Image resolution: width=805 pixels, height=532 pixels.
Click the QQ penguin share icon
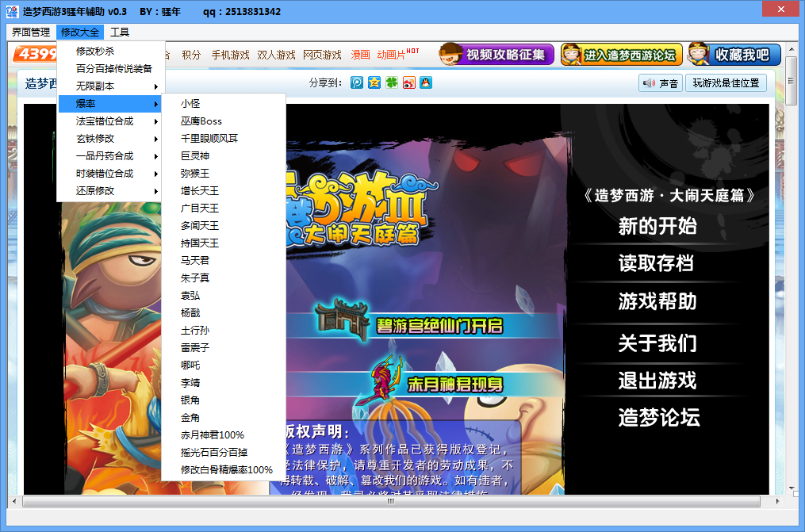tap(426, 83)
